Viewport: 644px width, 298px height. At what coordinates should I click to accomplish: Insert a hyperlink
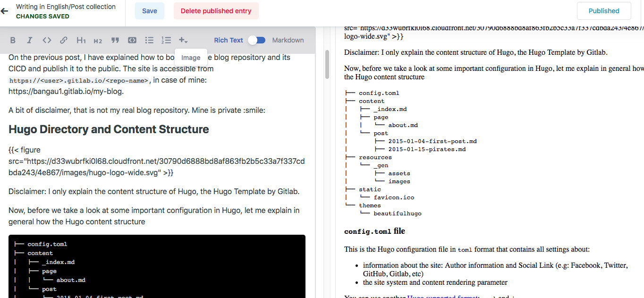click(64, 40)
